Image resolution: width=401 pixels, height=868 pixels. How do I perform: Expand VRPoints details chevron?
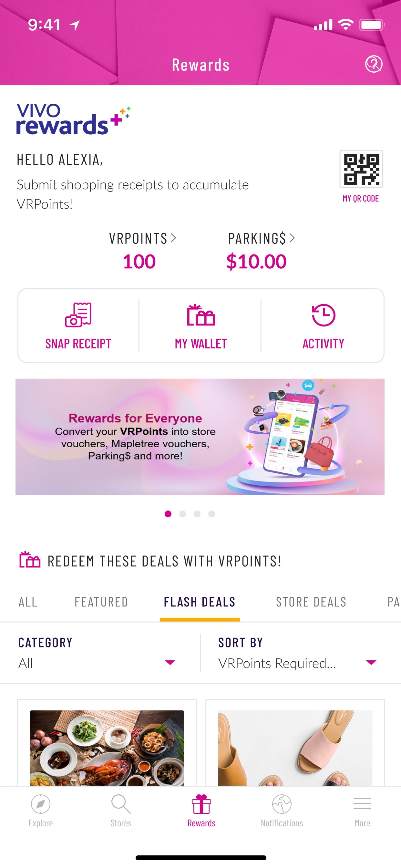[174, 238]
